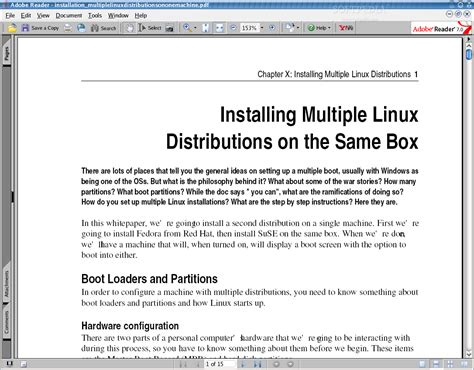Image resolution: width=474 pixels, height=370 pixels.
Task: Open the zoom percentage dropdown
Action: point(262,28)
